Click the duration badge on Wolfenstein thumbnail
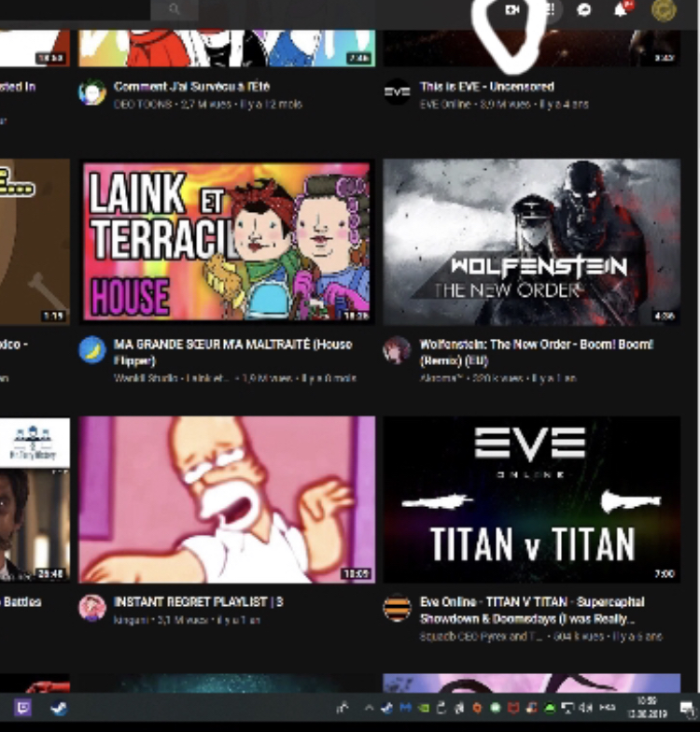Screen dimensions: 700x732 pos(665,316)
